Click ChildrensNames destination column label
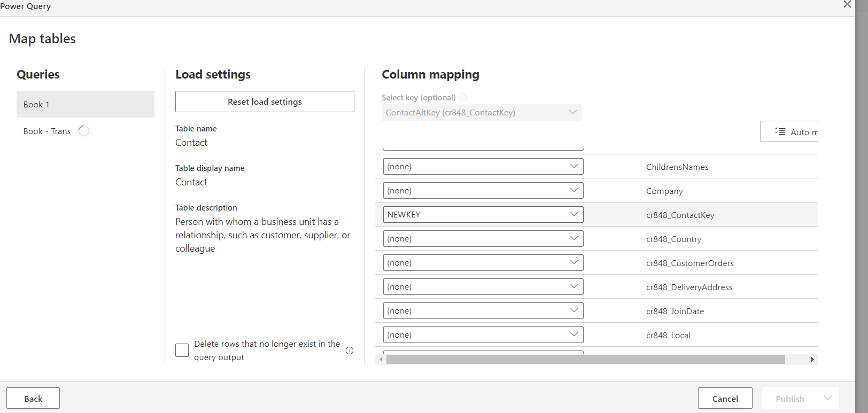The image size is (868, 413). [x=677, y=167]
